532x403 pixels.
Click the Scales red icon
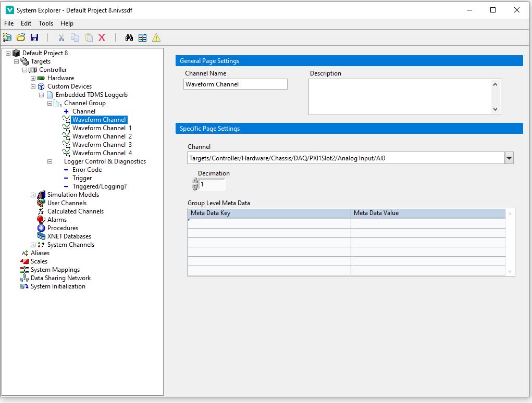24,261
